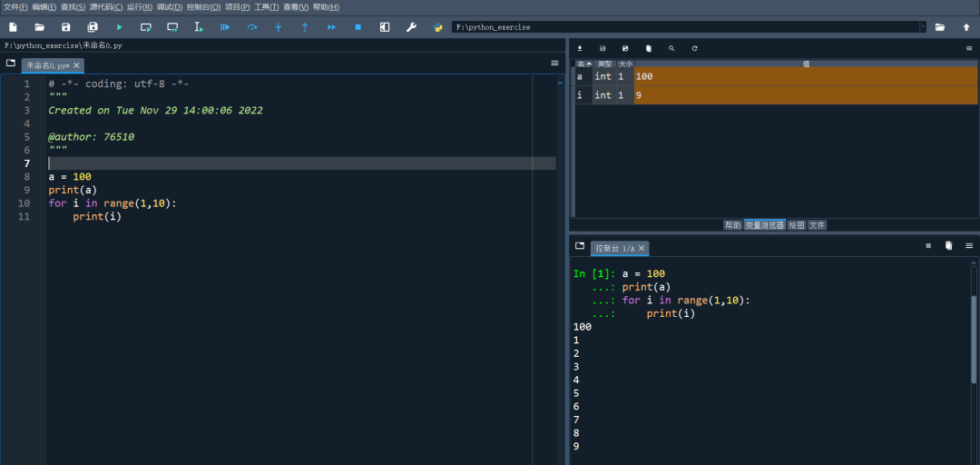Open the 查看(V) menu
This screenshot has height=465, width=980.
[x=296, y=7]
